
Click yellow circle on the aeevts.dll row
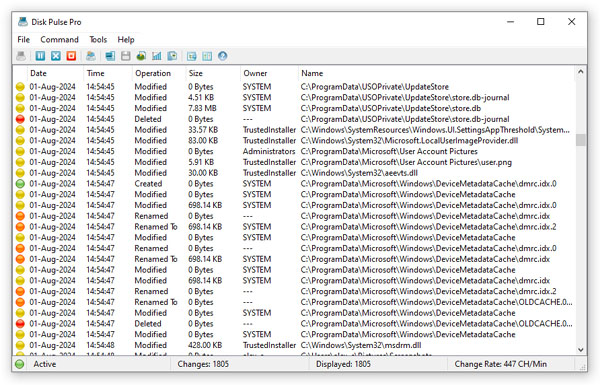coord(20,173)
